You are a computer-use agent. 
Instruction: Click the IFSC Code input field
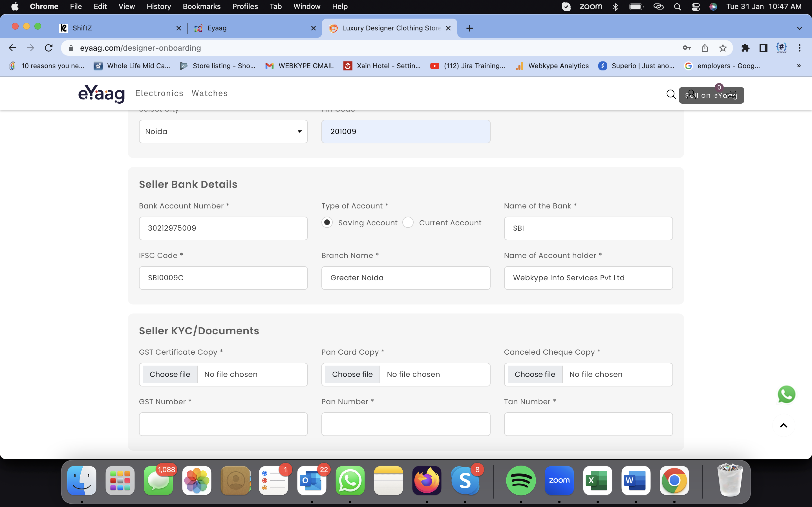point(223,278)
